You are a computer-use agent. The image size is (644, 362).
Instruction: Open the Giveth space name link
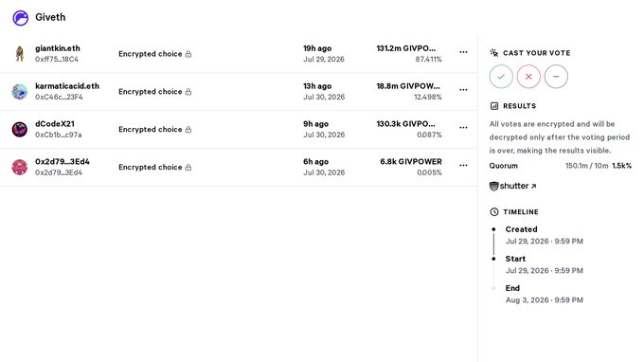tap(50, 17)
